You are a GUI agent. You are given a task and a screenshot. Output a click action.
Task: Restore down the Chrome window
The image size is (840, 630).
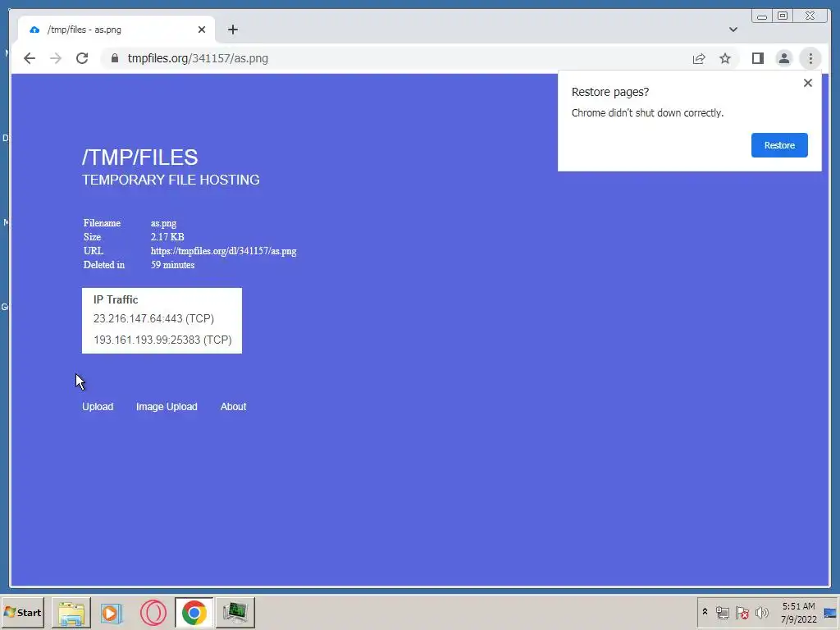click(782, 16)
